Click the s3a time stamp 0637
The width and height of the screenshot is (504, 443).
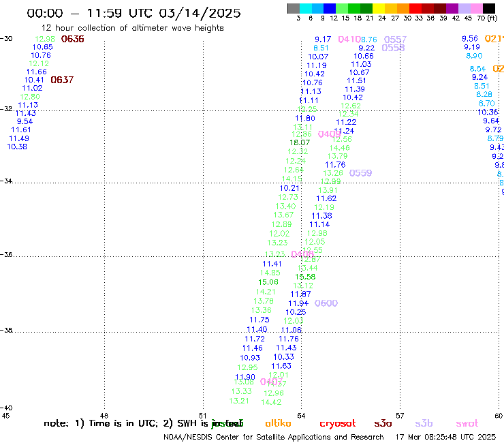[62, 80]
